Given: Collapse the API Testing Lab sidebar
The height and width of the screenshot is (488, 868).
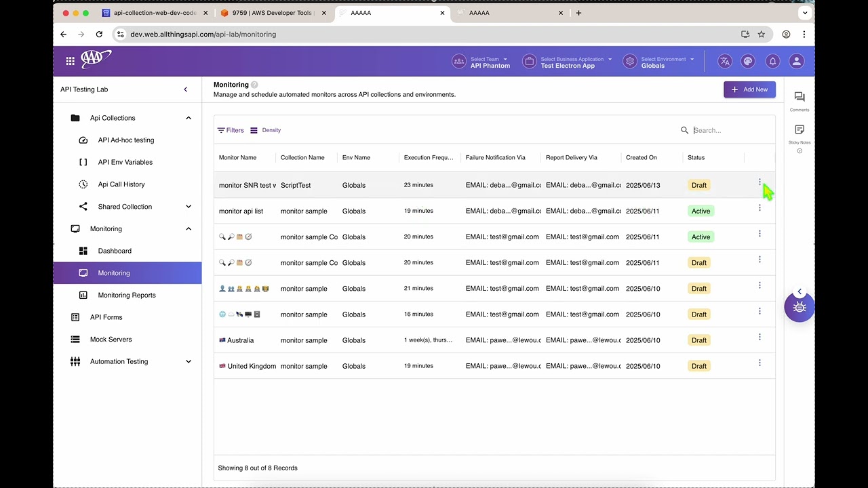Looking at the screenshot, I should coord(186,89).
